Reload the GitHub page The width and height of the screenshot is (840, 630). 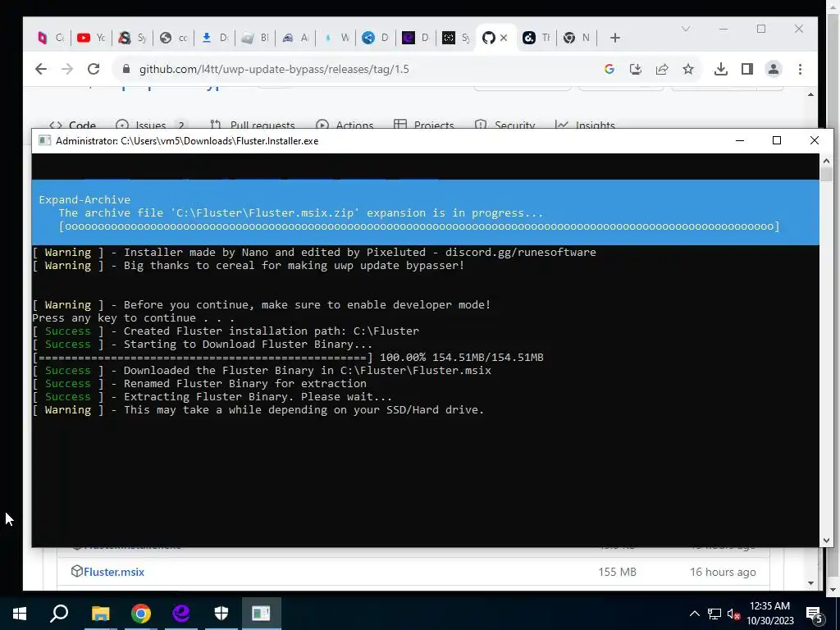pos(94,69)
